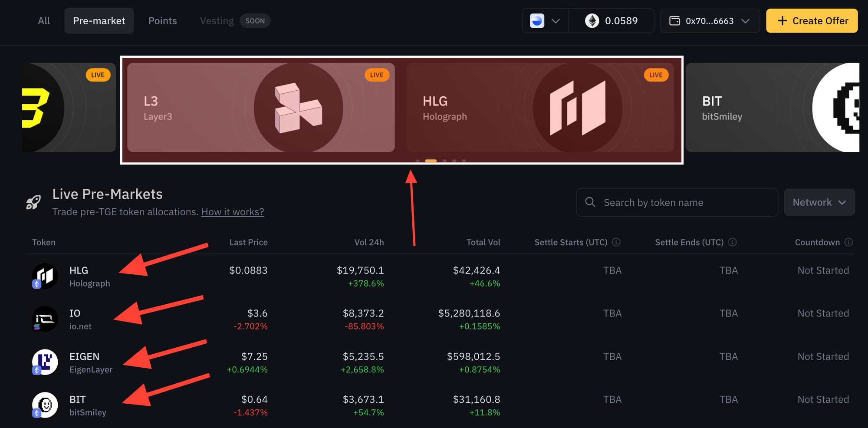868x428 pixels.
Task: Click the 0.0589 ETH balance
Action: coord(612,21)
